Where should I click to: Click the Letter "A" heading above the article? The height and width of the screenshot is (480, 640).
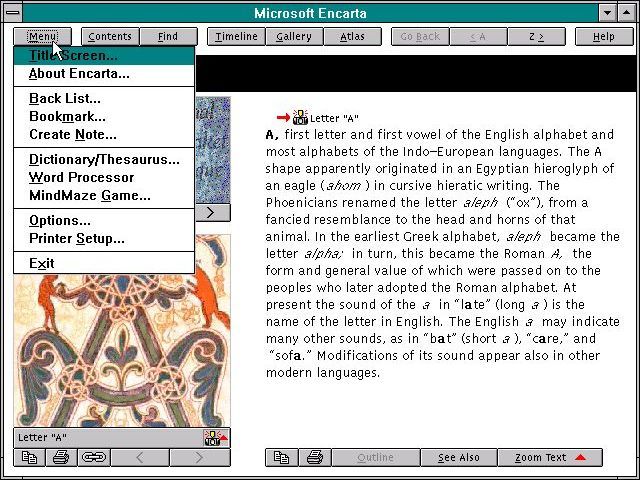334,118
